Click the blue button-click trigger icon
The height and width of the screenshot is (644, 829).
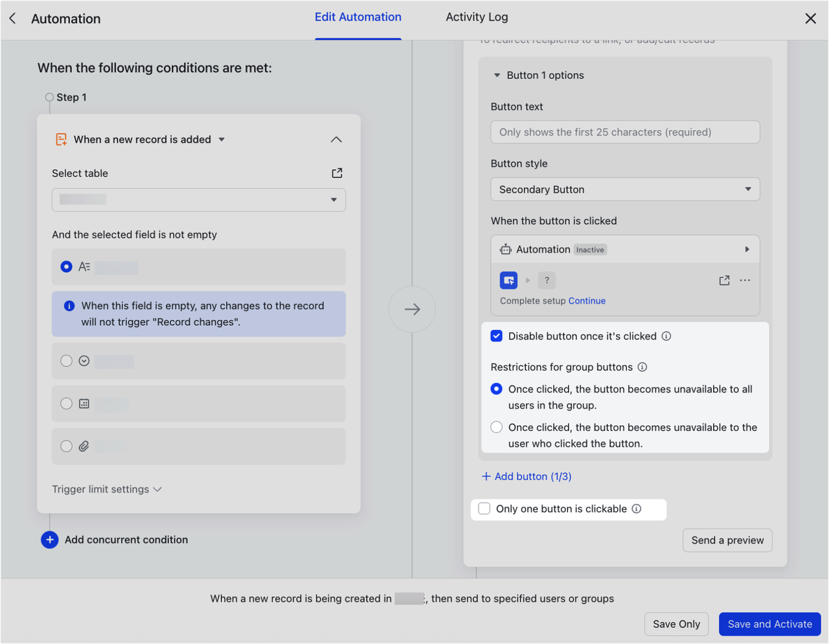coord(508,281)
